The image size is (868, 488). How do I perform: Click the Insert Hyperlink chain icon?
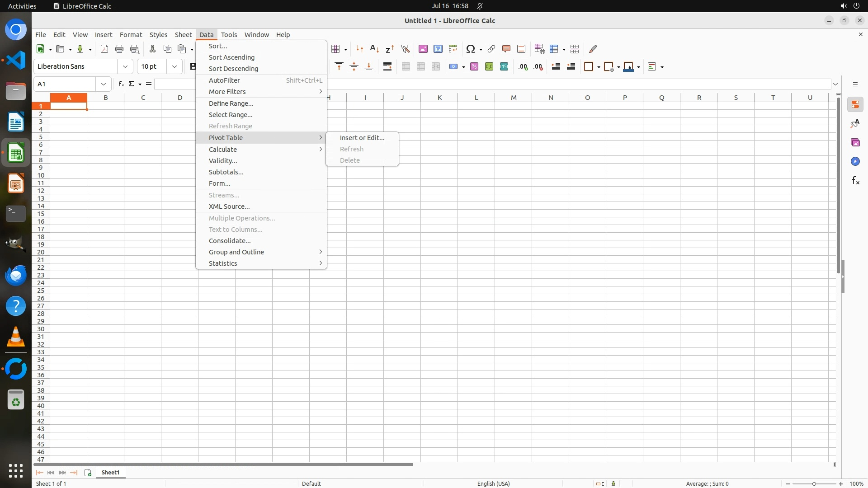(491, 49)
